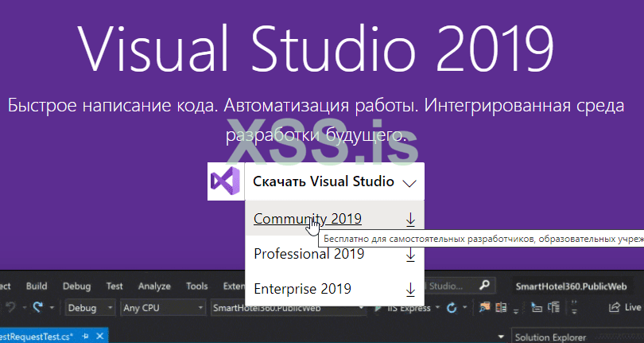Open the Redo history dropdown arrow

tap(52, 308)
